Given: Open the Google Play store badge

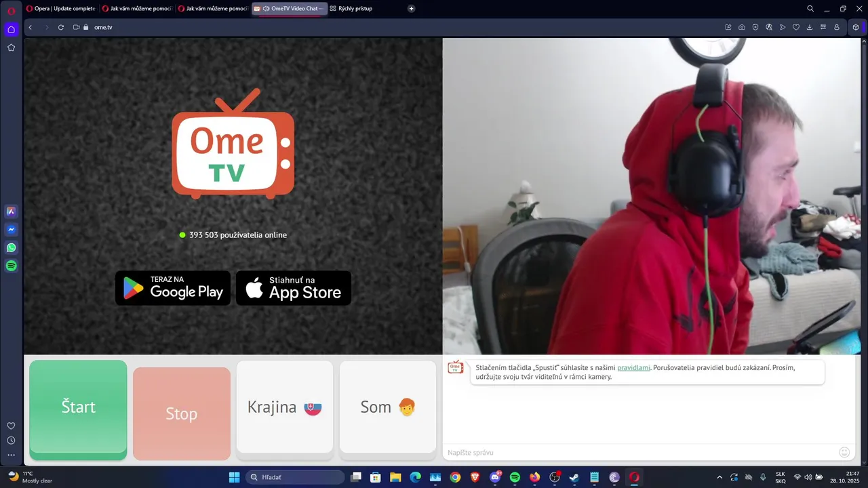Looking at the screenshot, I should tap(173, 288).
